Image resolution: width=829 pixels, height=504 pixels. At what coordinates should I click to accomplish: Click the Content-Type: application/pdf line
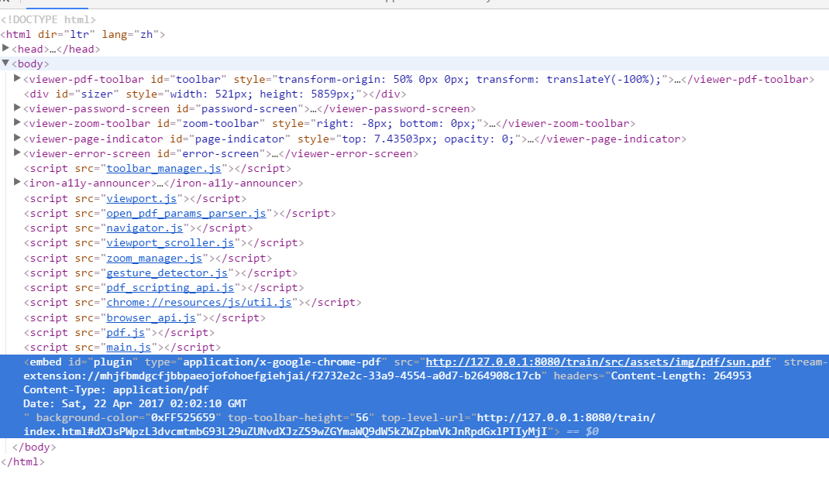[115, 390]
